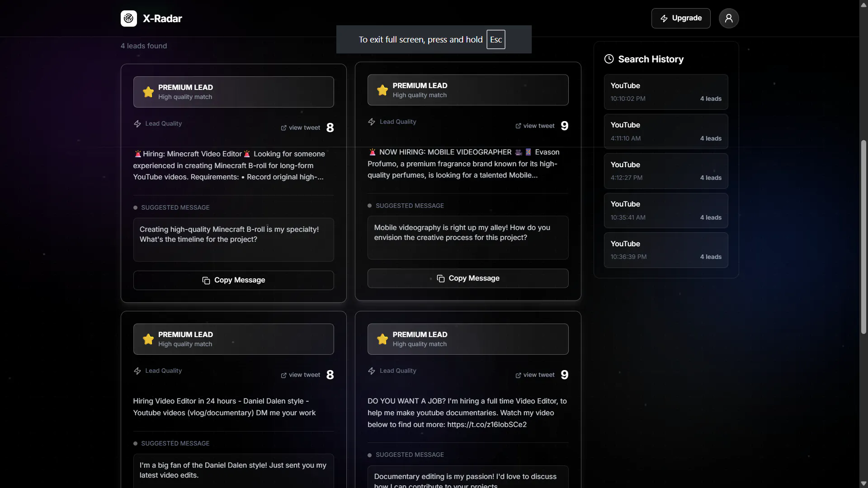Click the X-Radar logo icon

(x=129, y=19)
